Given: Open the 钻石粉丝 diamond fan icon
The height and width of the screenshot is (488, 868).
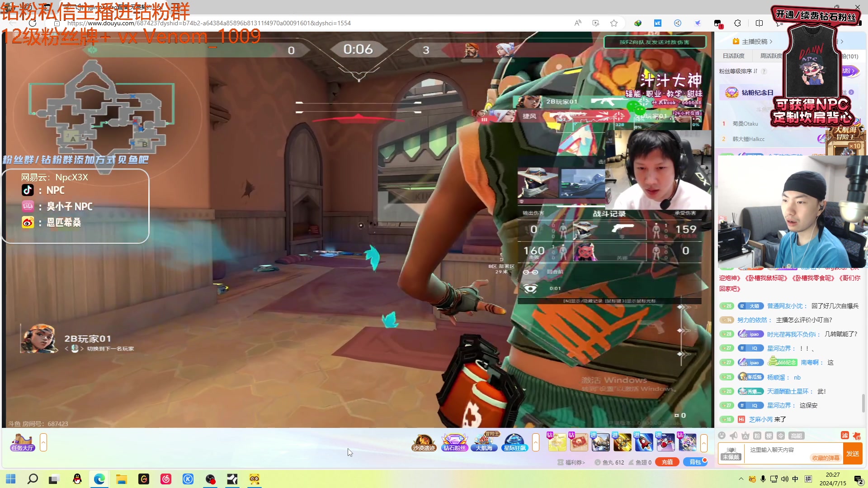Looking at the screenshot, I should click(x=454, y=442).
